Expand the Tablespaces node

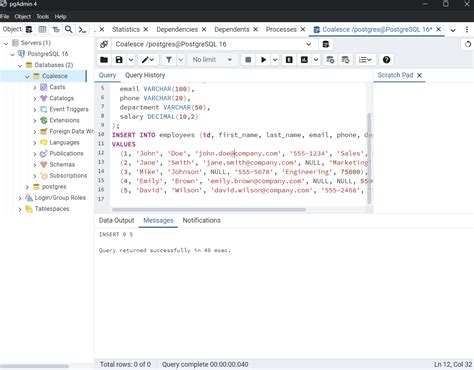[20, 209]
